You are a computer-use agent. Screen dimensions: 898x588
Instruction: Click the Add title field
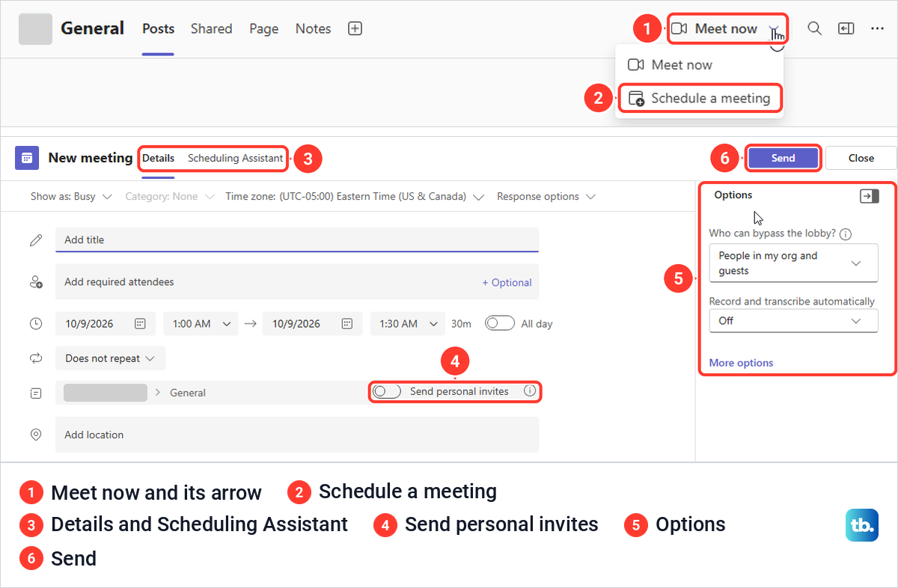[x=297, y=240]
